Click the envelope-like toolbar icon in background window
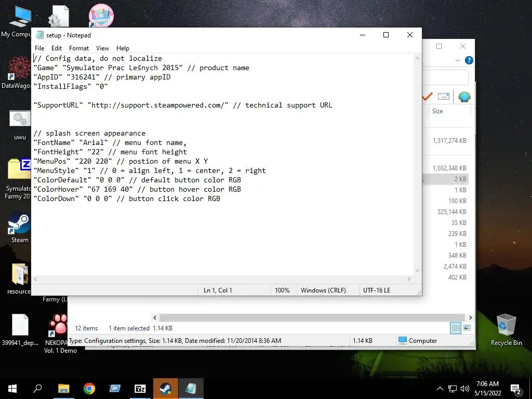Screen dimensions: 532x399 (x=444, y=97)
